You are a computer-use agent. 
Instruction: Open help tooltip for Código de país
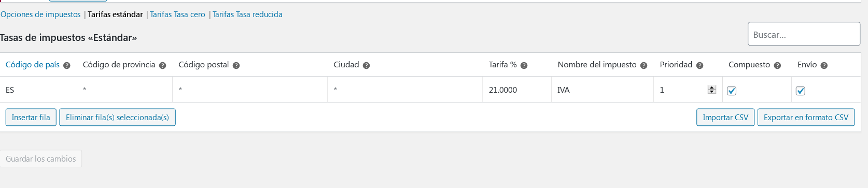coord(66,65)
